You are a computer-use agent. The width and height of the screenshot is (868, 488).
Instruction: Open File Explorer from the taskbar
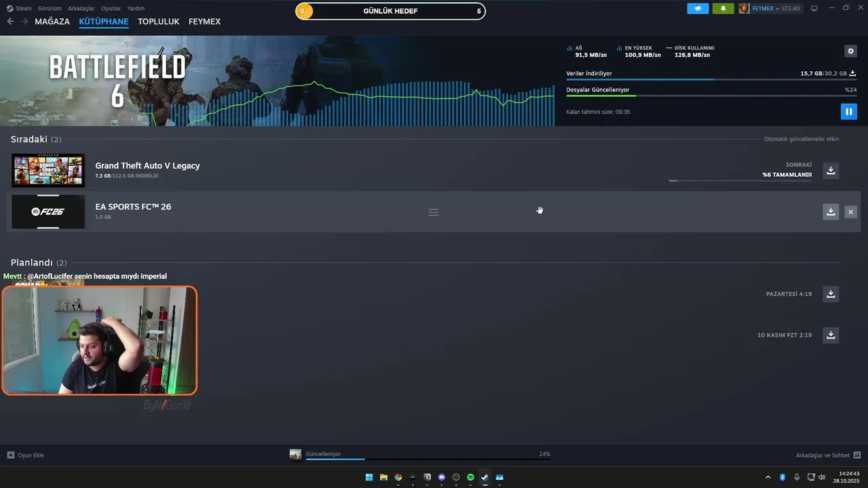tap(384, 477)
